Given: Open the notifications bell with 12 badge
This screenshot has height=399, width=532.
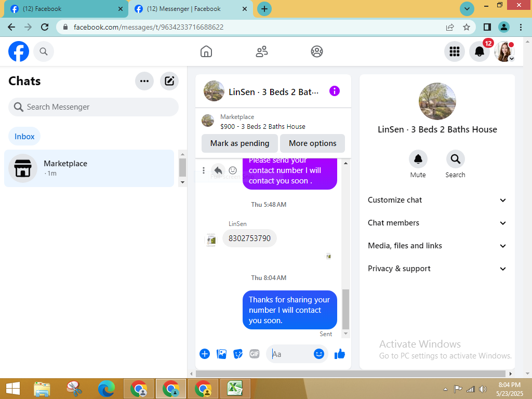Looking at the screenshot, I should point(480,51).
